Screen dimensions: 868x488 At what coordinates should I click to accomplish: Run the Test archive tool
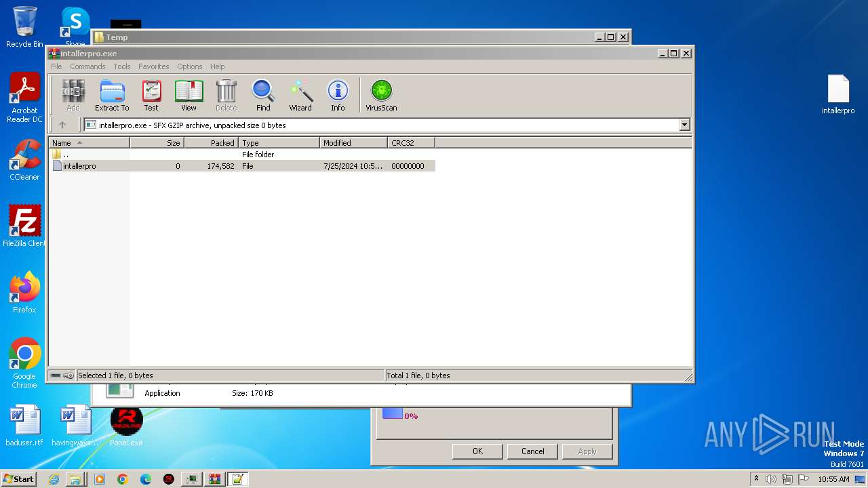151,95
